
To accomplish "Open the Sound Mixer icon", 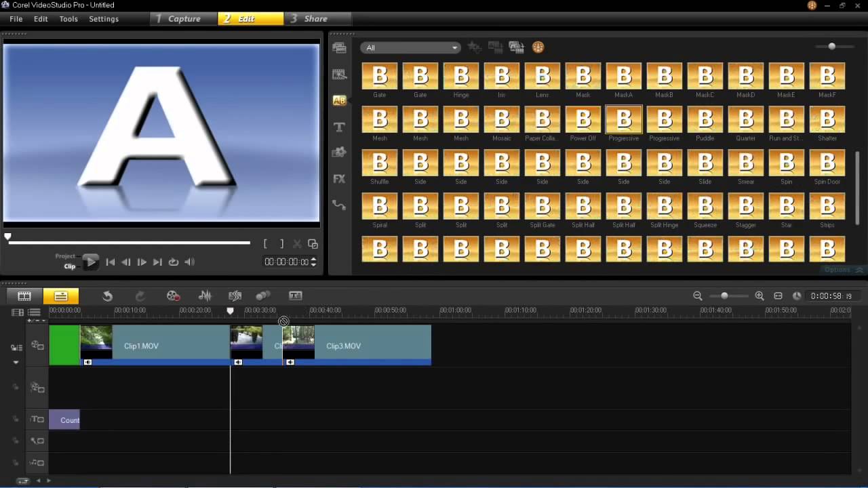I will [x=205, y=296].
